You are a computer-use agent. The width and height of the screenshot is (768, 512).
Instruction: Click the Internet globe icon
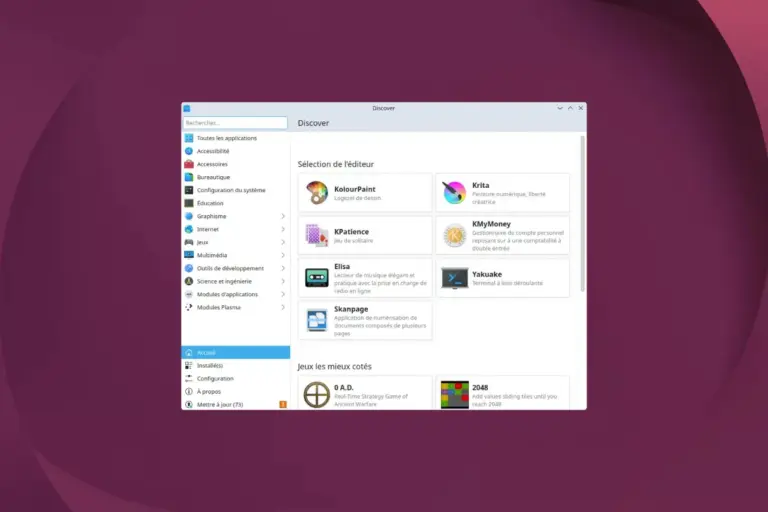[189, 229]
